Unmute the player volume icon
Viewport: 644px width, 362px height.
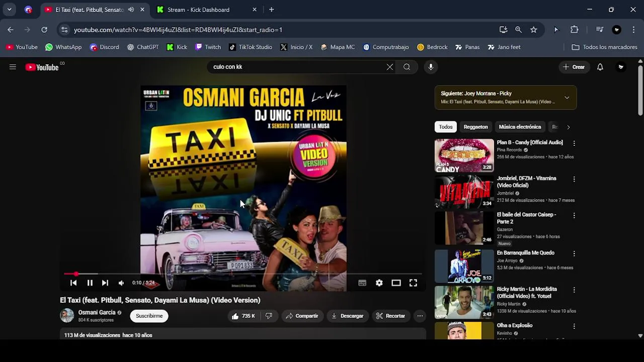[x=121, y=283]
